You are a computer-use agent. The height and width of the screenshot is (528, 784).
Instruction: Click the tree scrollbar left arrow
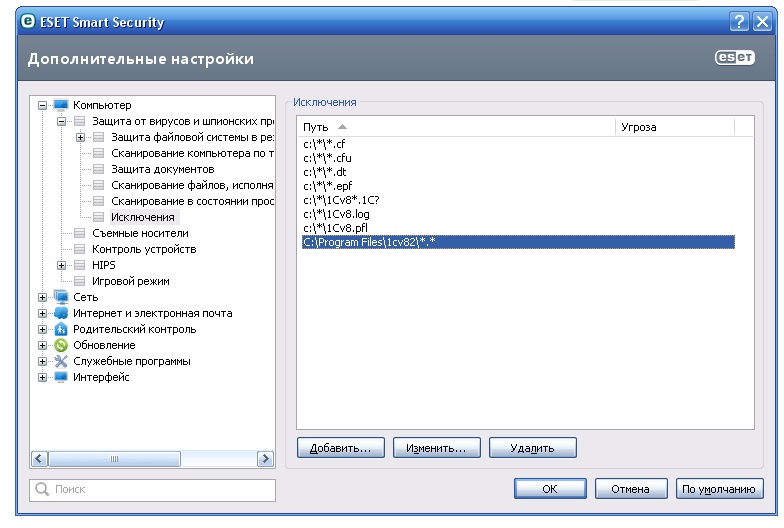tap(40, 458)
